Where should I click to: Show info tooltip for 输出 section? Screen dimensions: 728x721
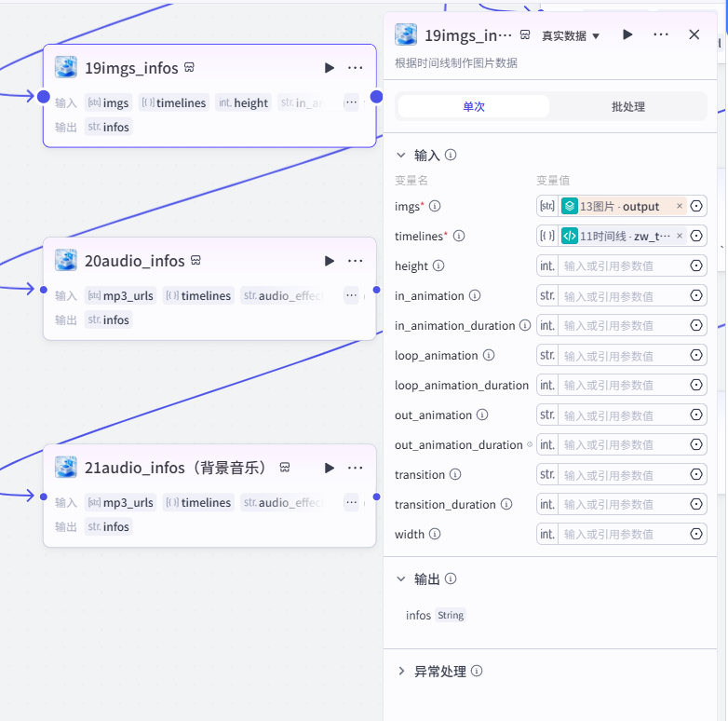pos(451,578)
